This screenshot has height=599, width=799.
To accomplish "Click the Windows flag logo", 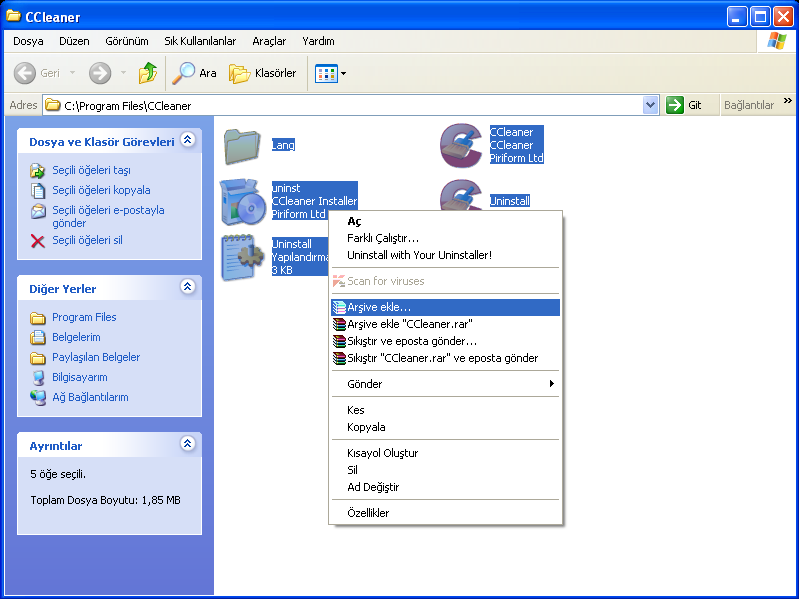I will [x=777, y=41].
